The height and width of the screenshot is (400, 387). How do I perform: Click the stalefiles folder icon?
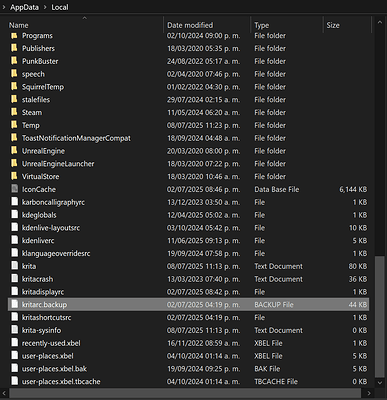tap(14, 99)
